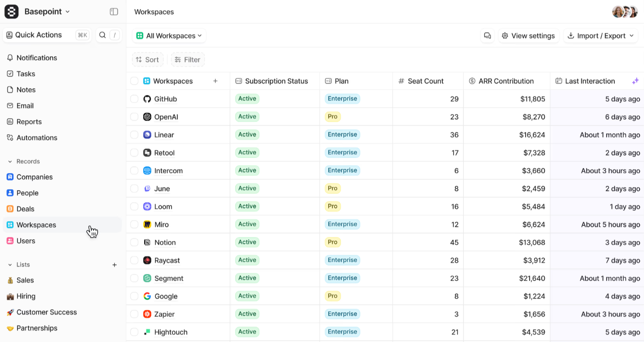Open Plan column header menu
This screenshot has height=342, width=644.
click(x=356, y=81)
